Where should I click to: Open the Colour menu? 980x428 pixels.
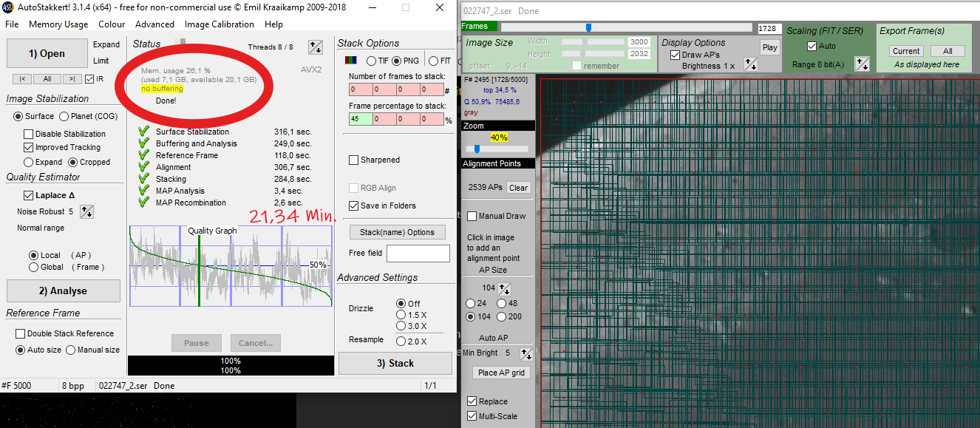click(112, 24)
